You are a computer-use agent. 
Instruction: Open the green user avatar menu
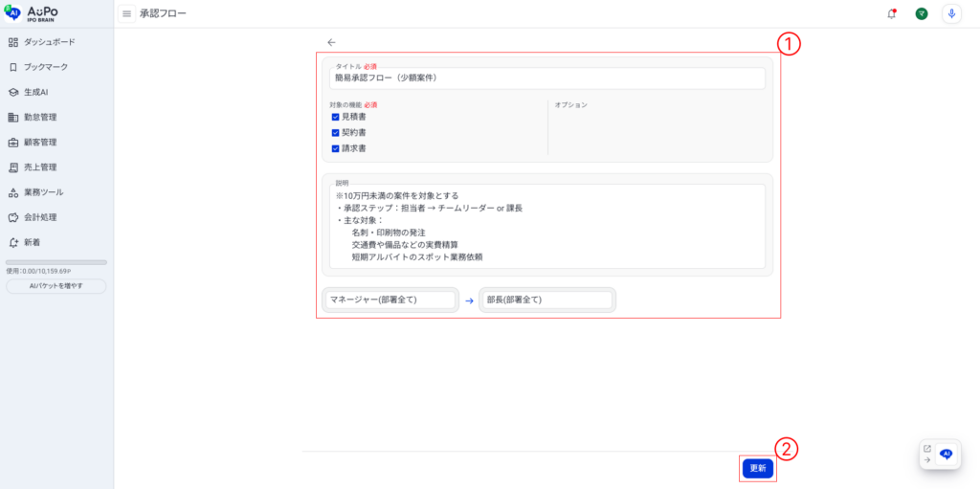(921, 13)
